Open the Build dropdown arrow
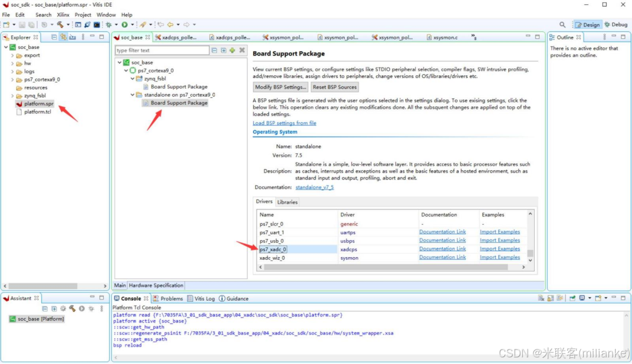 point(68,25)
